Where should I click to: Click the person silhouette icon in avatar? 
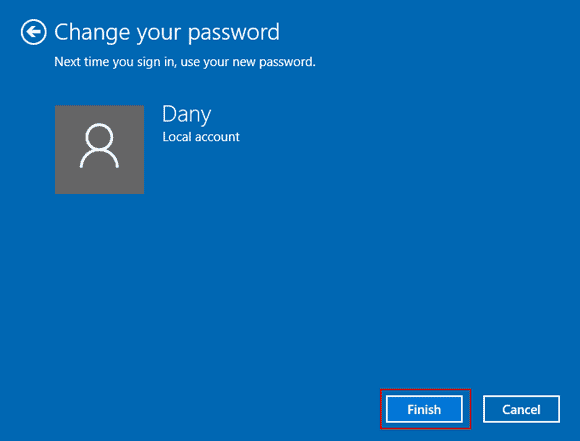[x=99, y=146]
